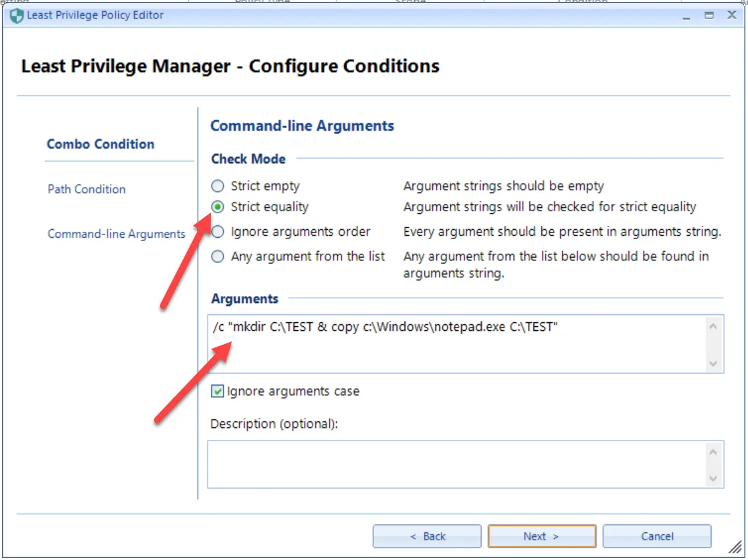Viewport: 748px width, 560px height.
Task: Maximize the Policy Editor window
Action: 709,15
